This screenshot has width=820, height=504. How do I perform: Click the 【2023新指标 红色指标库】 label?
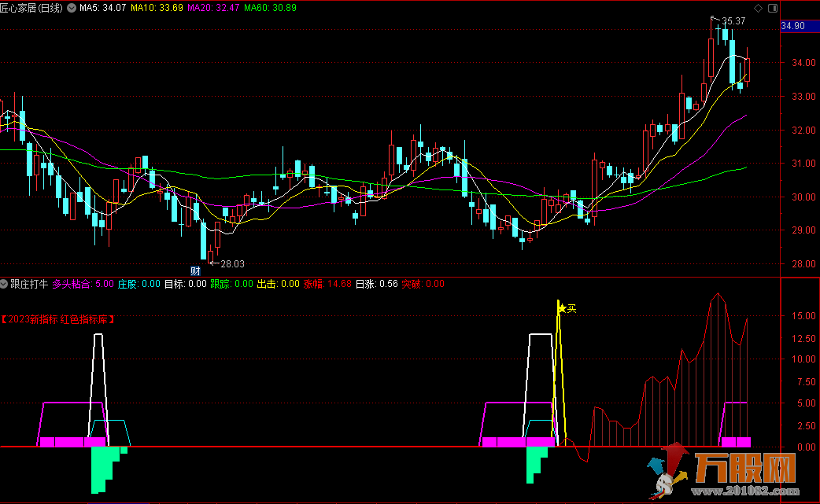(57, 320)
